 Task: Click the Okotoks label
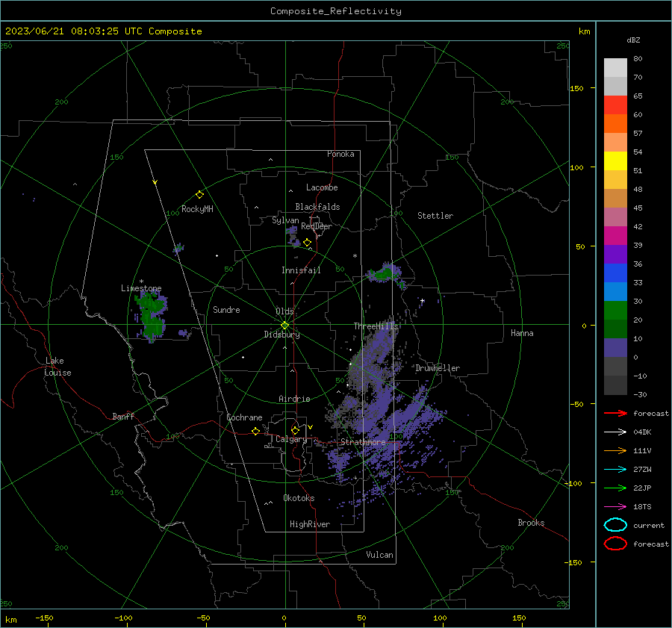[299, 498]
